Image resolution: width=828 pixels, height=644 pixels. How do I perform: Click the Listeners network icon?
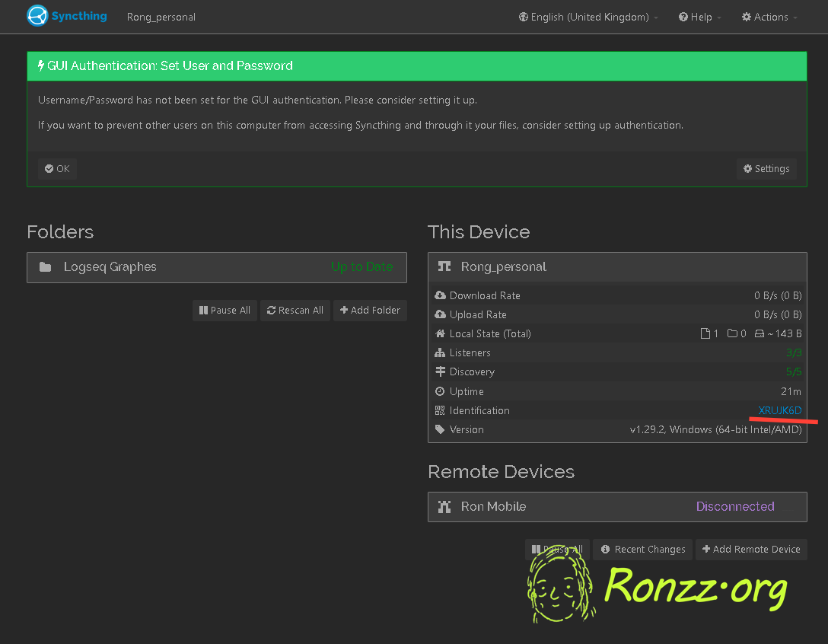click(x=440, y=352)
